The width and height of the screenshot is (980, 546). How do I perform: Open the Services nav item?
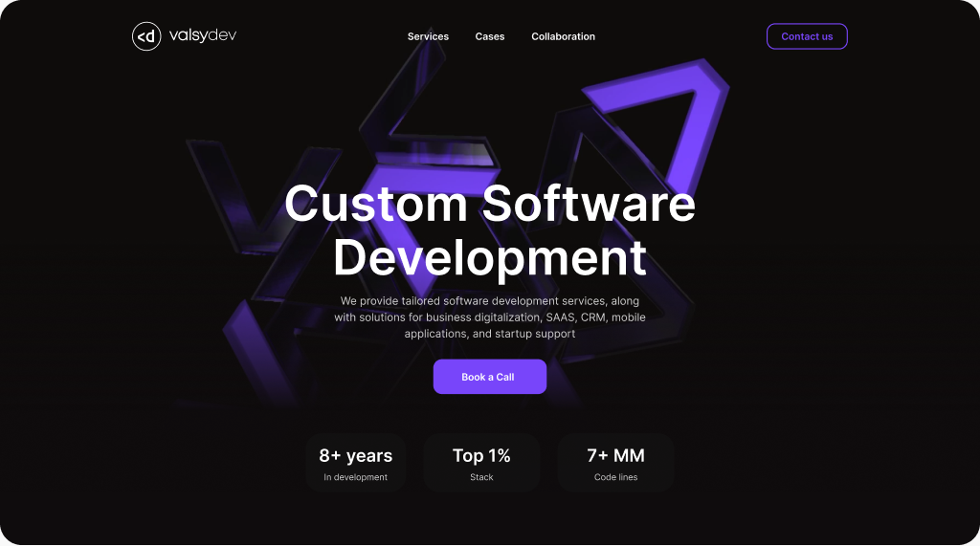428,36
